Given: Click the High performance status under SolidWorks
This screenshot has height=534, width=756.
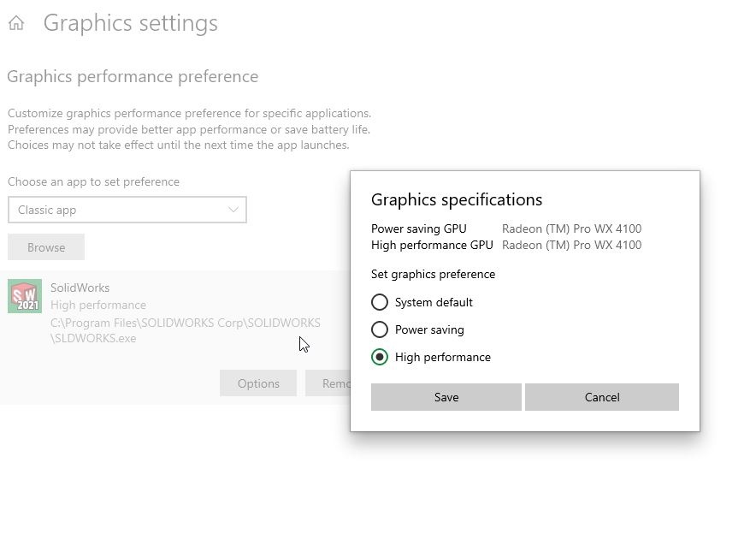Looking at the screenshot, I should (98, 306).
